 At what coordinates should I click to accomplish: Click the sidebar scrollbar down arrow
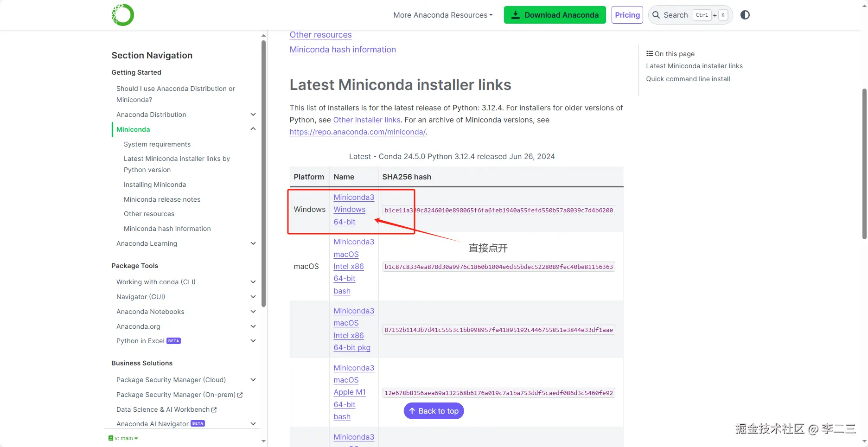[x=263, y=441]
